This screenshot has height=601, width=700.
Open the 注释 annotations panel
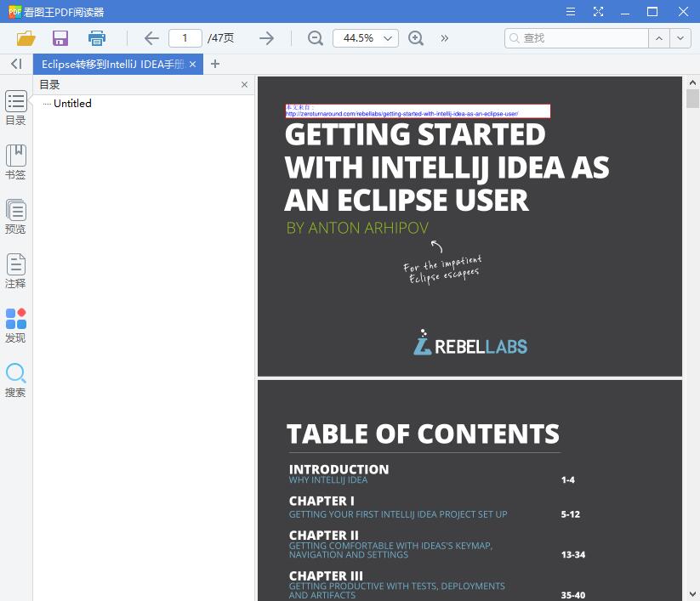tap(15, 271)
